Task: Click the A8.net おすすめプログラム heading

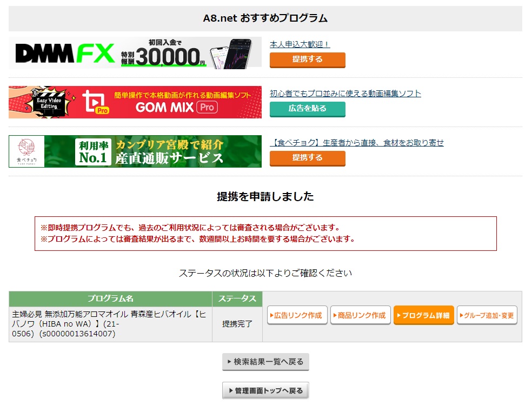Action: pos(265,18)
